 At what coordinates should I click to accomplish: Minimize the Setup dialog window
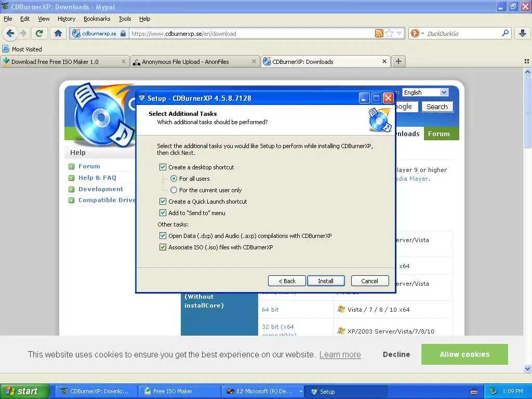[x=364, y=98]
